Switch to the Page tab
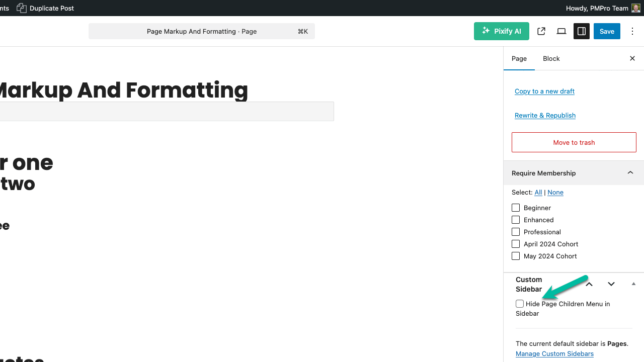The image size is (644, 362). (x=519, y=58)
